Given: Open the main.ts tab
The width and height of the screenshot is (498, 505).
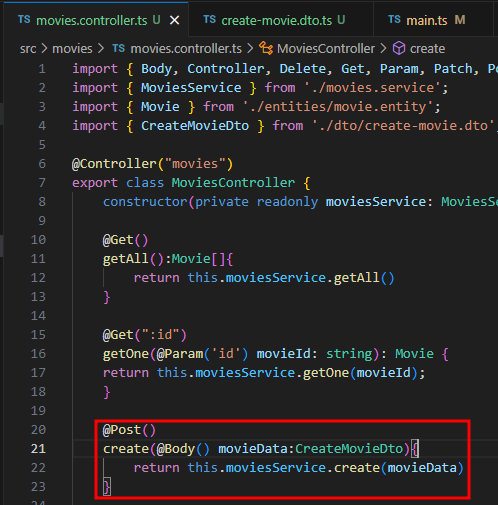Looking at the screenshot, I should [433, 20].
